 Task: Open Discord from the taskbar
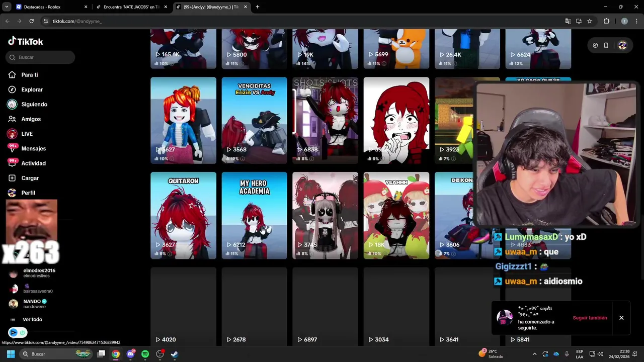(x=130, y=354)
